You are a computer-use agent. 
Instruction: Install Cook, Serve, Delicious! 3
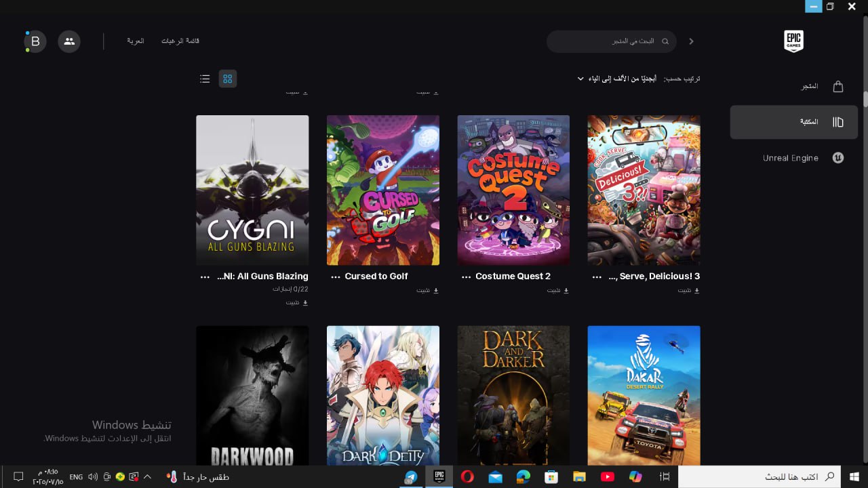click(688, 290)
